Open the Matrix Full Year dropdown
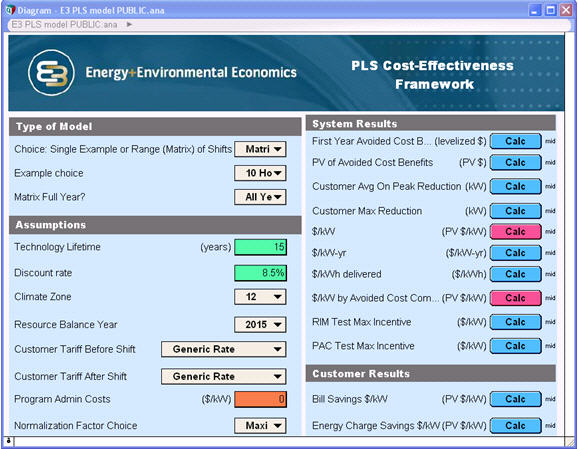578x449 pixels. tap(260, 197)
